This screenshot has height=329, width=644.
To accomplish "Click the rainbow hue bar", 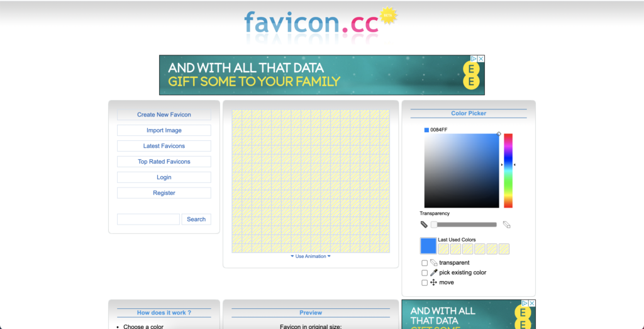I will [x=508, y=170].
